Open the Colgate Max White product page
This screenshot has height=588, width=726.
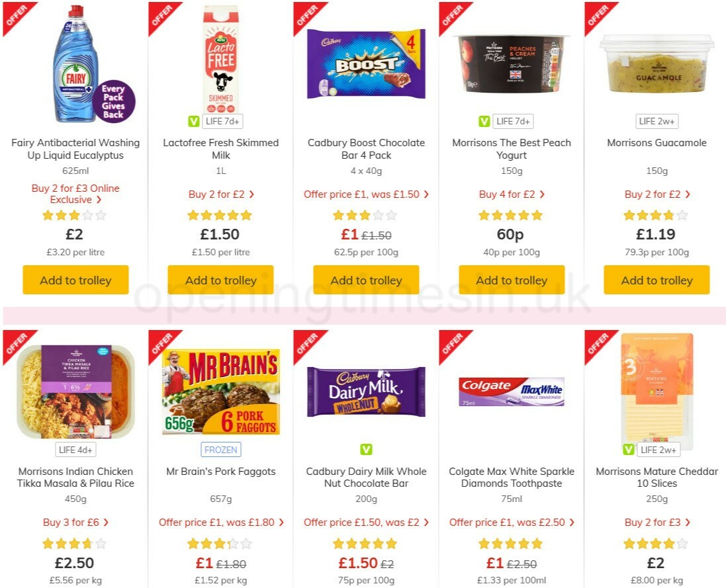coord(510,477)
